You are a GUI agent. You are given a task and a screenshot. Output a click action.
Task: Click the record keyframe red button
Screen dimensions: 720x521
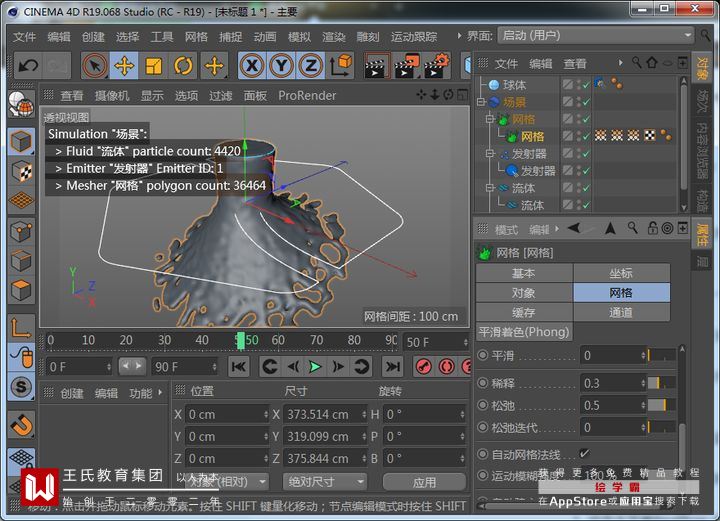[423, 367]
